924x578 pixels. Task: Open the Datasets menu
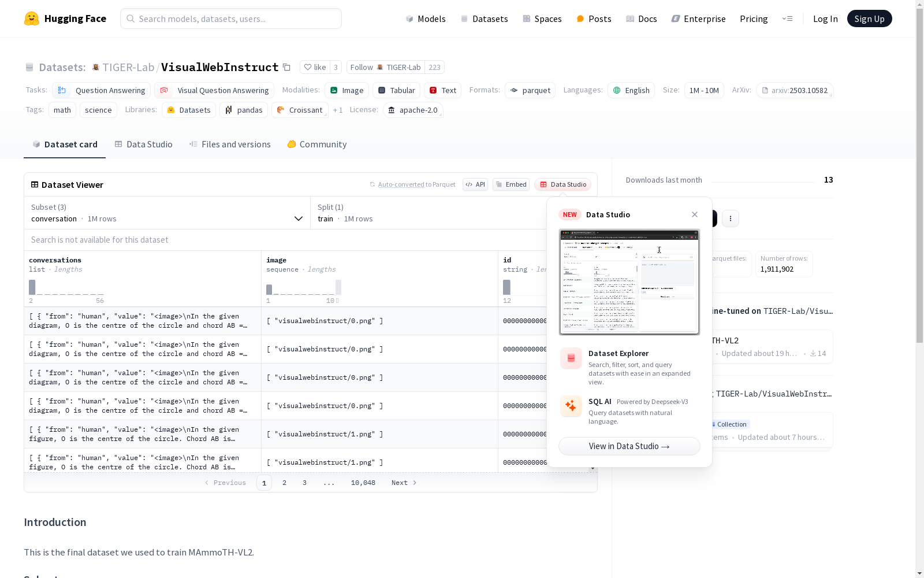[x=484, y=18]
